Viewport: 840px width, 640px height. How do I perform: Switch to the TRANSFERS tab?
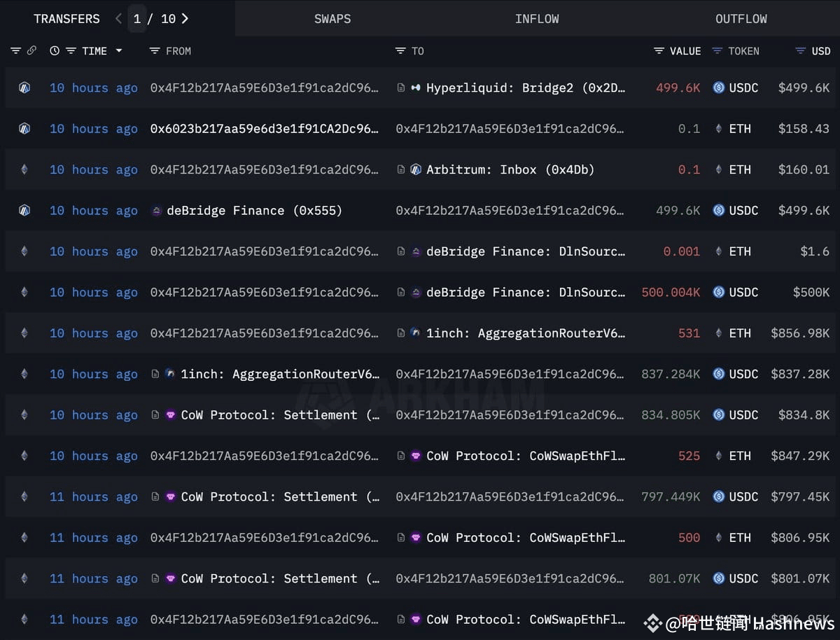coord(66,19)
